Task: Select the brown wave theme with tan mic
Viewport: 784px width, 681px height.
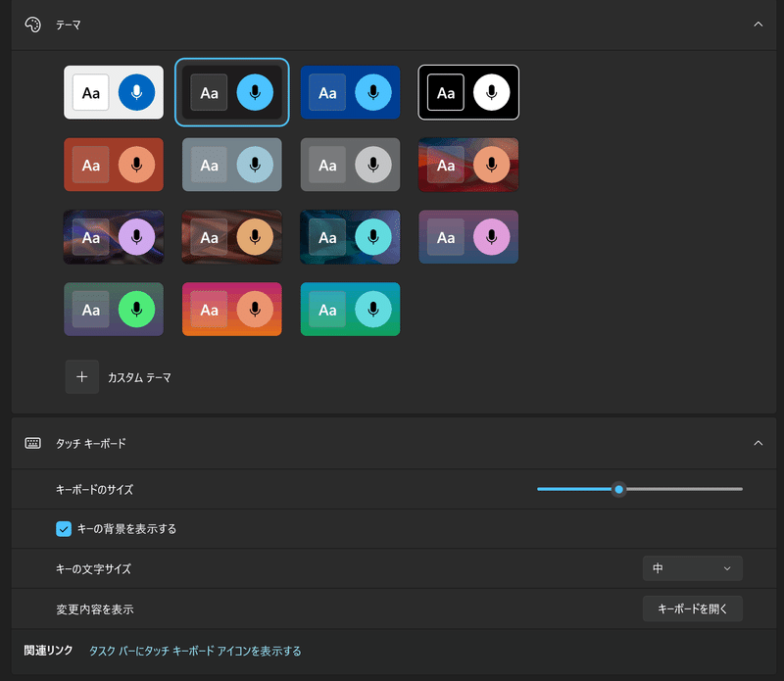Action: tap(232, 237)
